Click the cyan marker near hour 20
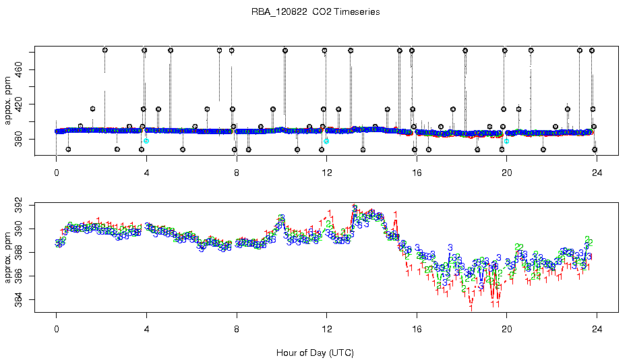This screenshot has width=631, height=364. coord(507,141)
